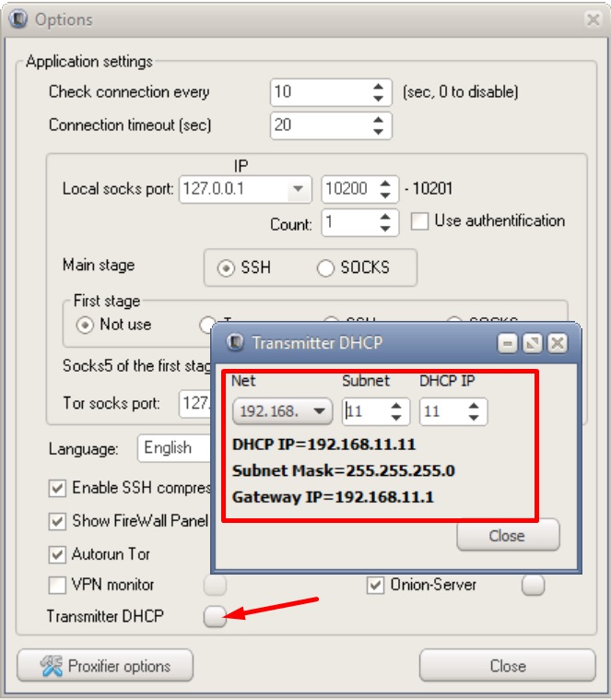Screen dimensions: 611x700
Task: Decrease the DHCP IP spinner value
Action: 474,417
